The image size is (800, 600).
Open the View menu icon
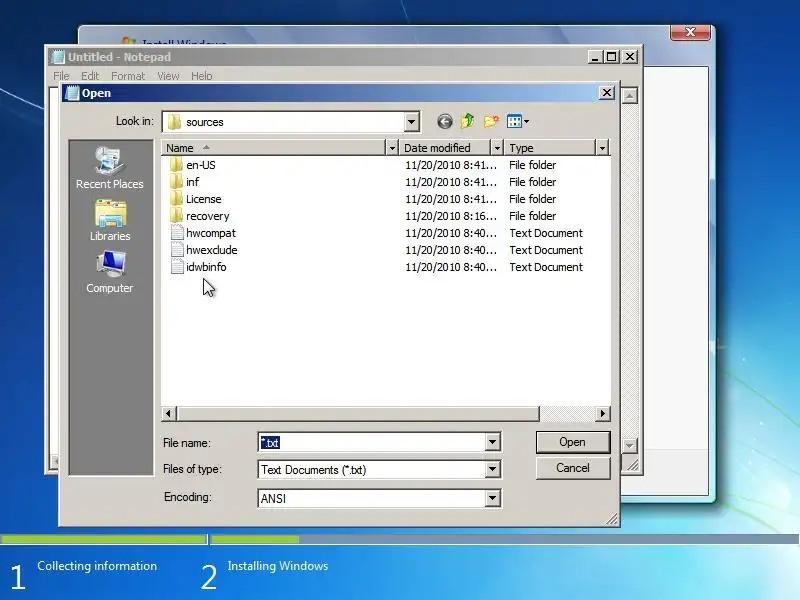click(x=514, y=121)
